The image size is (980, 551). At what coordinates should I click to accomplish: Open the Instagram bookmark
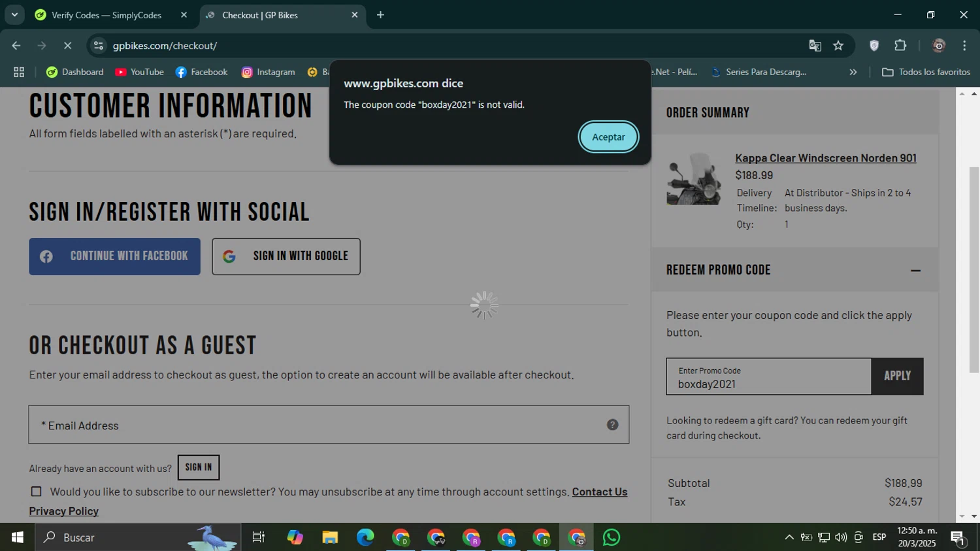coord(269,72)
